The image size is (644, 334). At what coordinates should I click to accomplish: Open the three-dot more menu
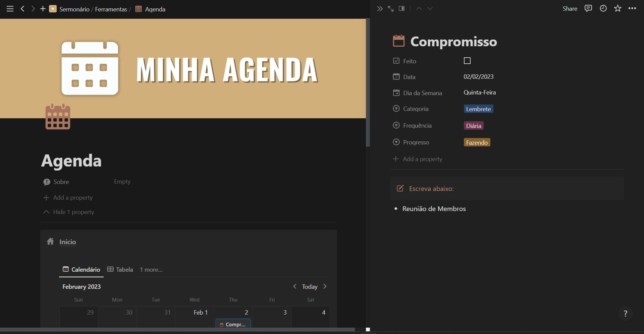[632, 9]
